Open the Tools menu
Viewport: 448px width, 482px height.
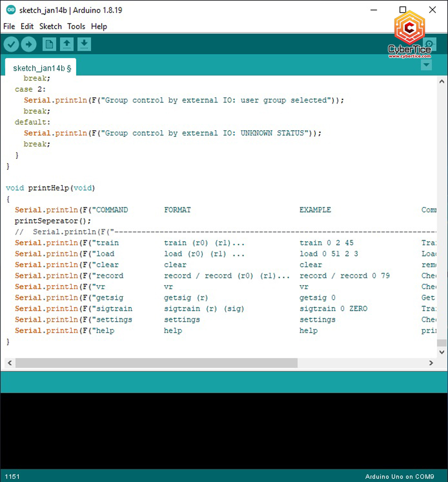76,26
